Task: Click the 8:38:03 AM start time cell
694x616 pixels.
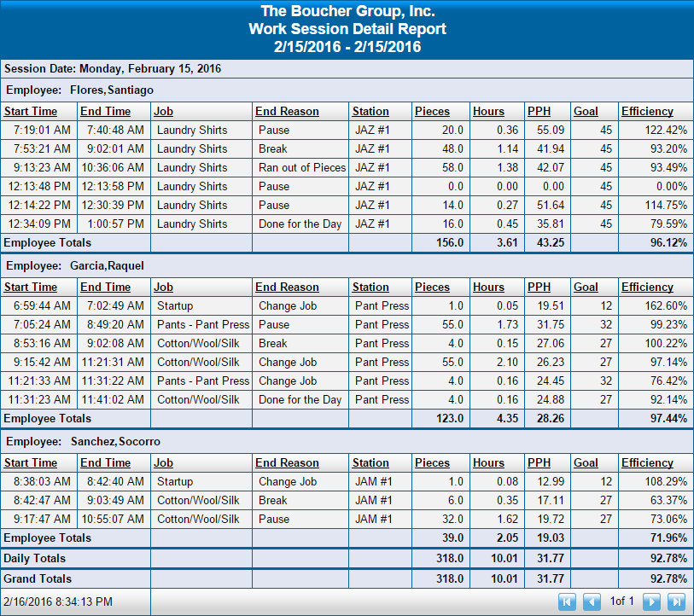Action: click(39, 481)
